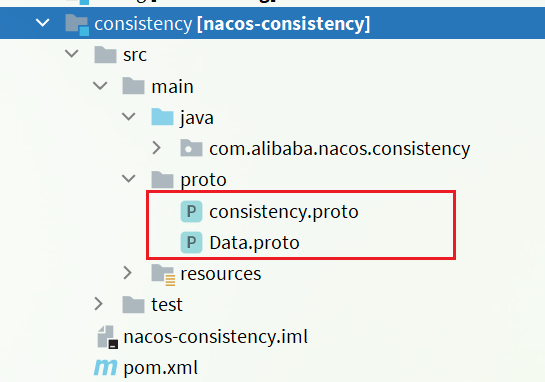This screenshot has height=382, width=545.
Task: Select pom.xml in the tree
Action: (x=161, y=368)
